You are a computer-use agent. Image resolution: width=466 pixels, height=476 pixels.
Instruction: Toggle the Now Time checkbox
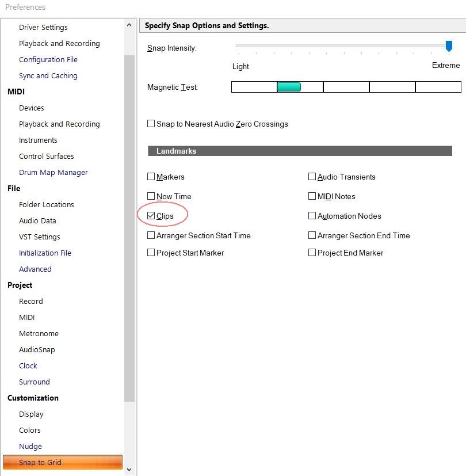(151, 197)
